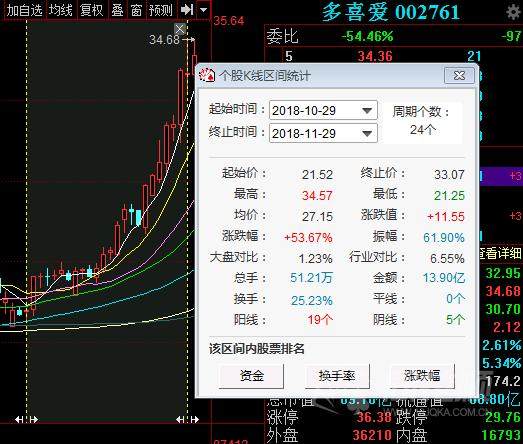This screenshot has height=444, width=523.
Task: Click the settings gear icon beside 多喜爱 002761
Action: click(513, 12)
